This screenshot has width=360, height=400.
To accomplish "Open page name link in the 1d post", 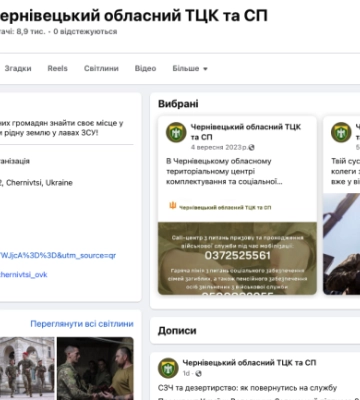I will [249, 362].
